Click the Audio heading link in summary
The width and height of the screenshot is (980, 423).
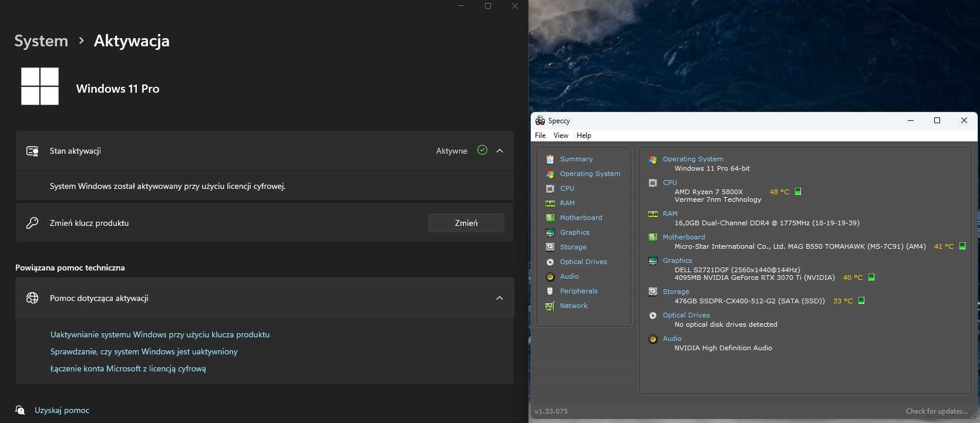click(672, 339)
